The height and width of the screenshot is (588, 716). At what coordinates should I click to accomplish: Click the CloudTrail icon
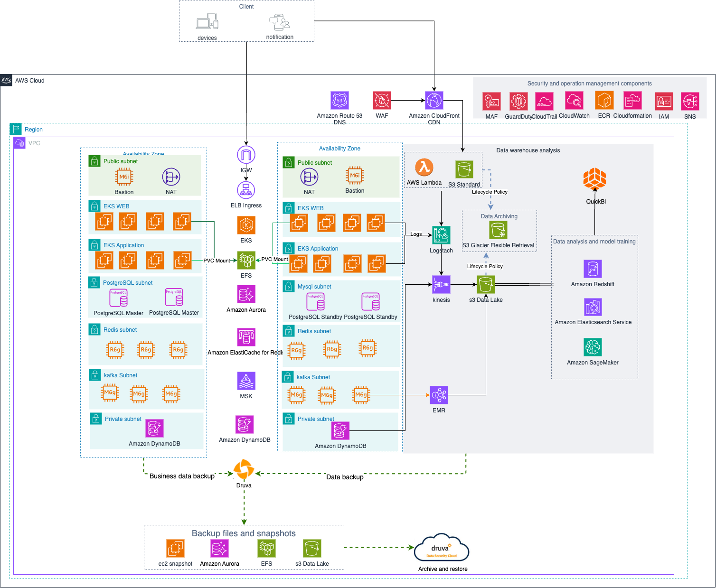click(544, 101)
